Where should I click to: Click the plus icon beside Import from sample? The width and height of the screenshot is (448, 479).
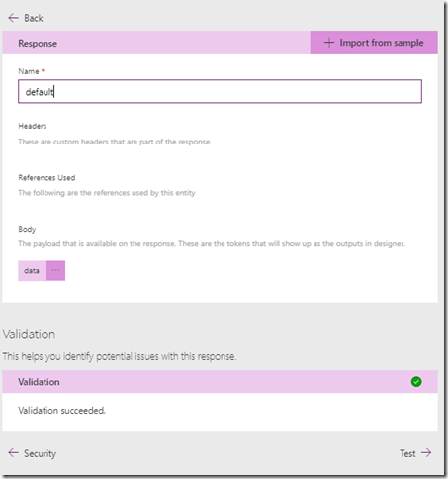(329, 43)
